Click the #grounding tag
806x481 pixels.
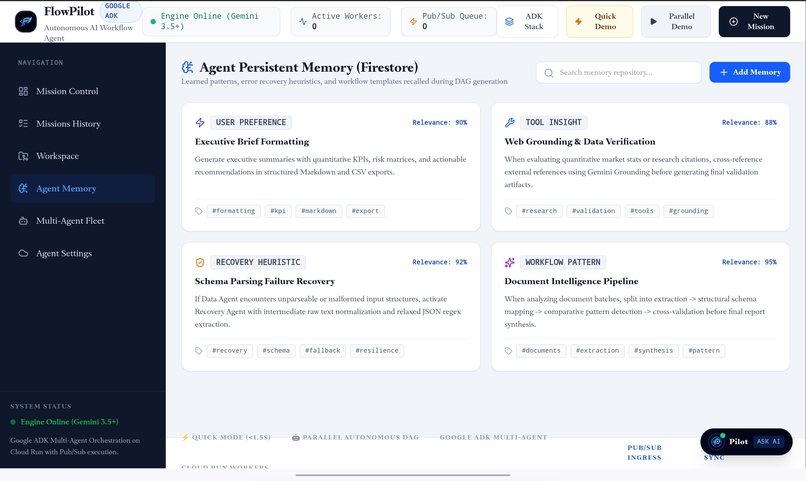(688, 211)
